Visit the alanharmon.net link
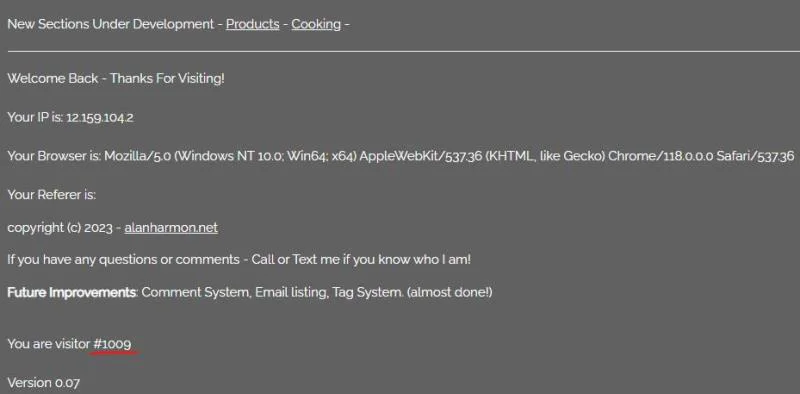Viewport: 800px width, 394px height. (x=171, y=227)
